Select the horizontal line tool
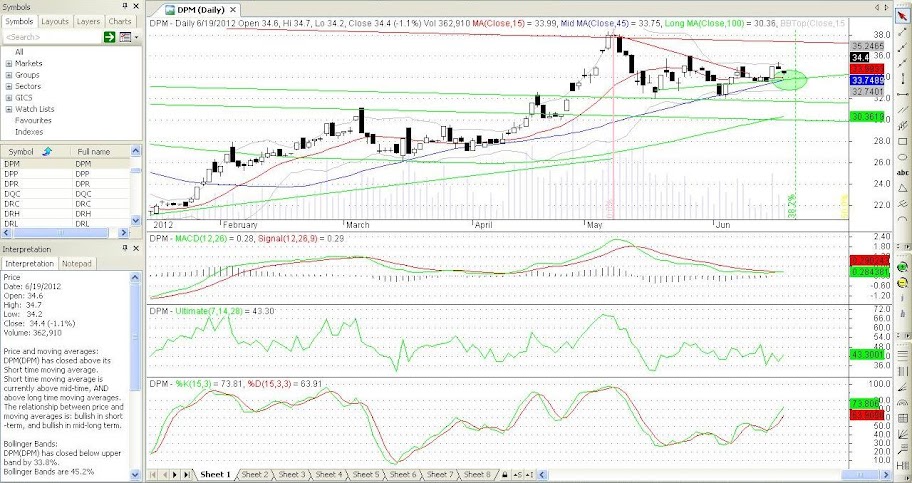Screen dimensions: 912x483 coord(903,94)
